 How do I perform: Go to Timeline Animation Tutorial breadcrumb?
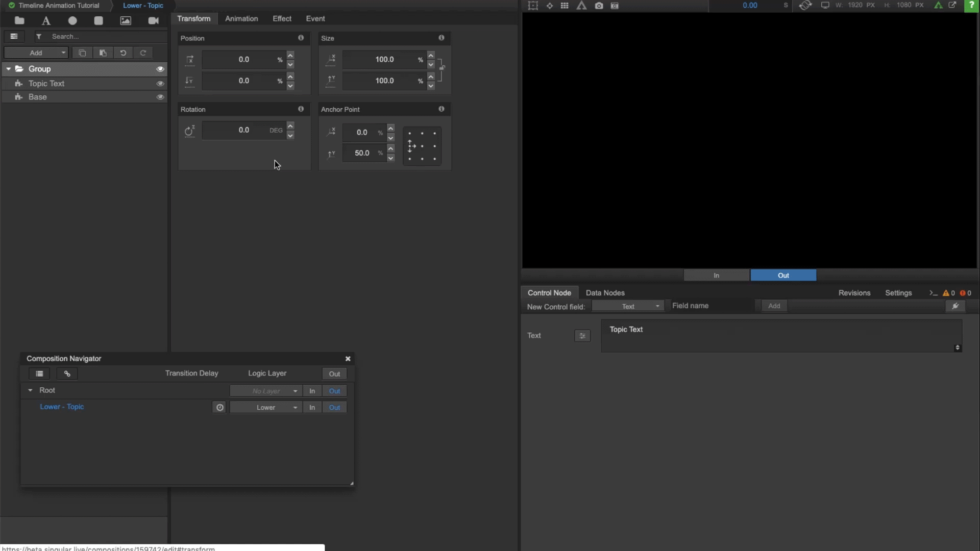59,6
